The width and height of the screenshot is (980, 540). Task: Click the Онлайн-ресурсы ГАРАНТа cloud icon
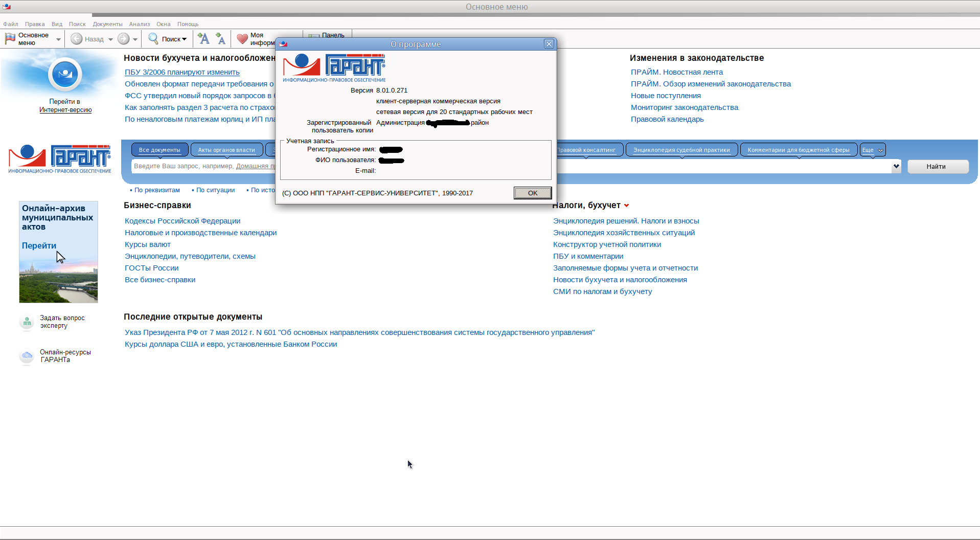pos(27,356)
